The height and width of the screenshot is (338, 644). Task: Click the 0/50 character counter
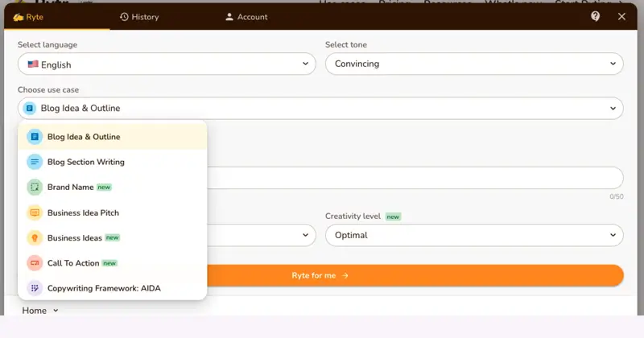(x=617, y=196)
